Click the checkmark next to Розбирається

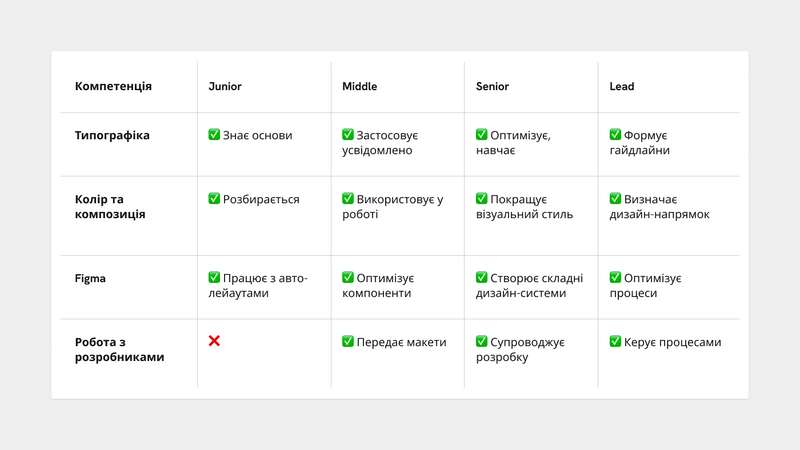[x=214, y=198]
